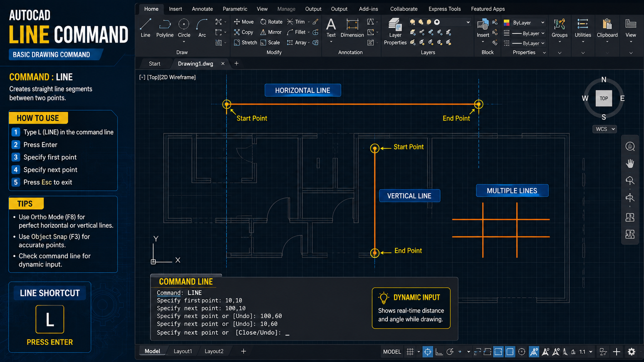Viewport: 644px width, 362px height.
Task: Open the WCS coordinate system dropdown
Action: pos(605,129)
